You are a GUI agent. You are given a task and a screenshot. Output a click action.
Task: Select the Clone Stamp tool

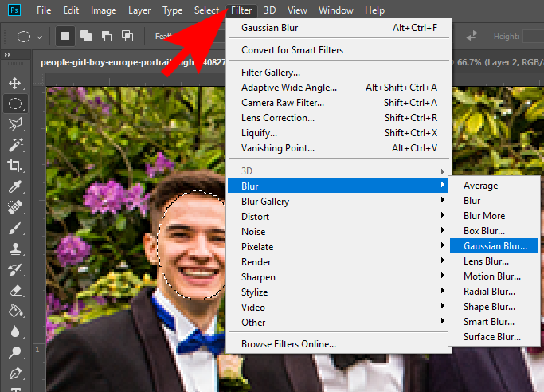pyautogui.click(x=15, y=249)
